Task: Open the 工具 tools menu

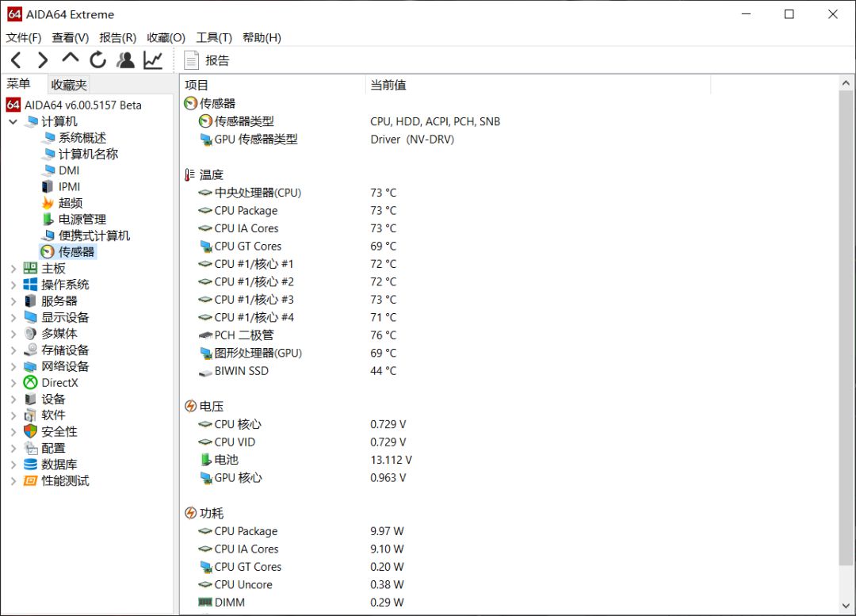Action: [x=213, y=37]
